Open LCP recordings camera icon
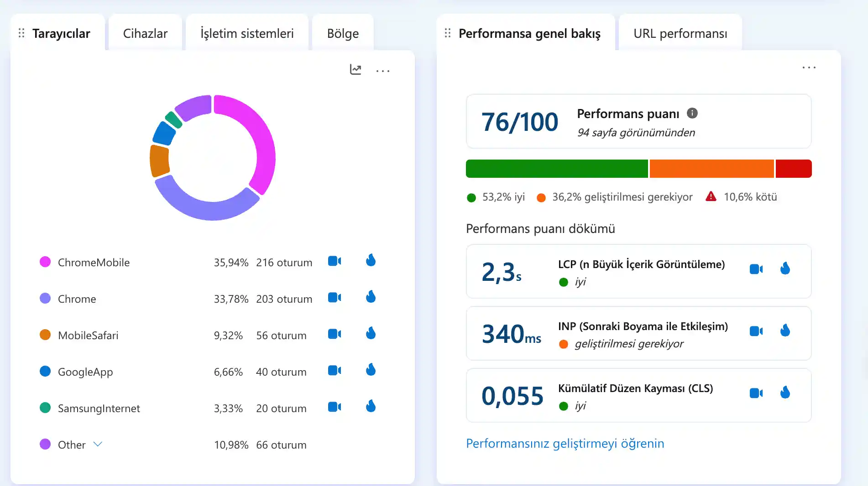 click(x=756, y=269)
